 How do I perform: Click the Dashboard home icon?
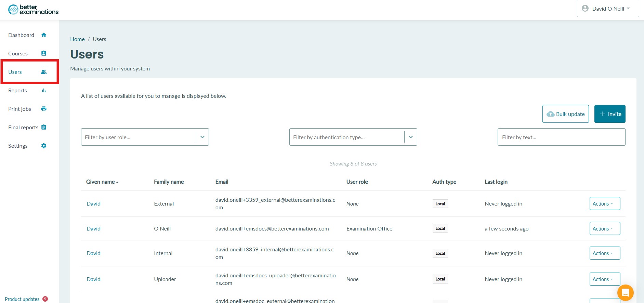44,35
